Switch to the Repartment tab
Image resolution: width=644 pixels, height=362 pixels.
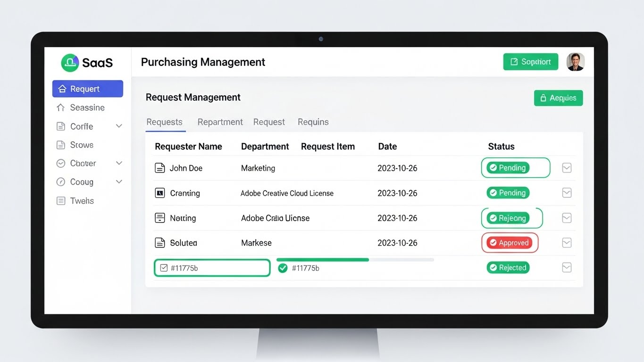(220, 122)
